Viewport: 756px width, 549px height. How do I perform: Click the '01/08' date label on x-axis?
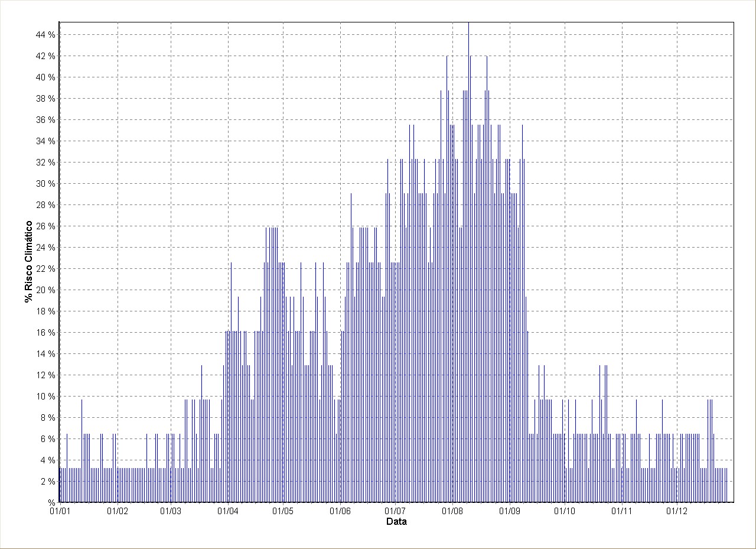click(x=452, y=511)
